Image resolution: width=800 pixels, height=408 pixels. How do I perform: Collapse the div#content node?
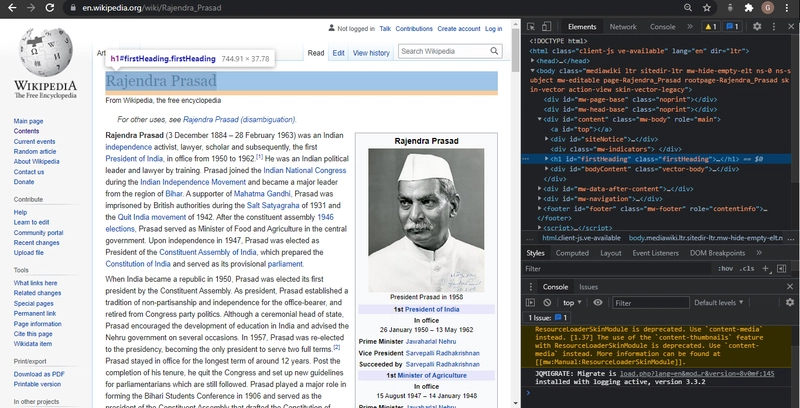[x=540, y=119]
